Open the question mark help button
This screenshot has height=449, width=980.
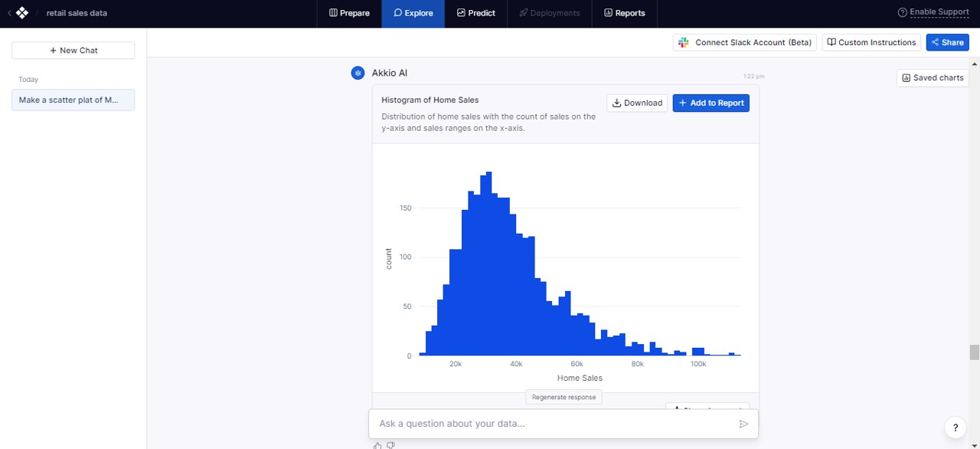[x=955, y=428]
